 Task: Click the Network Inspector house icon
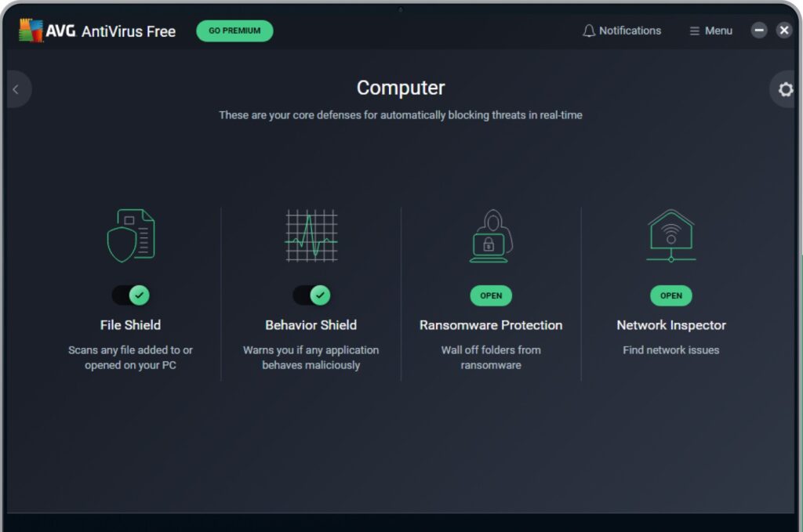tap(671, 235)
